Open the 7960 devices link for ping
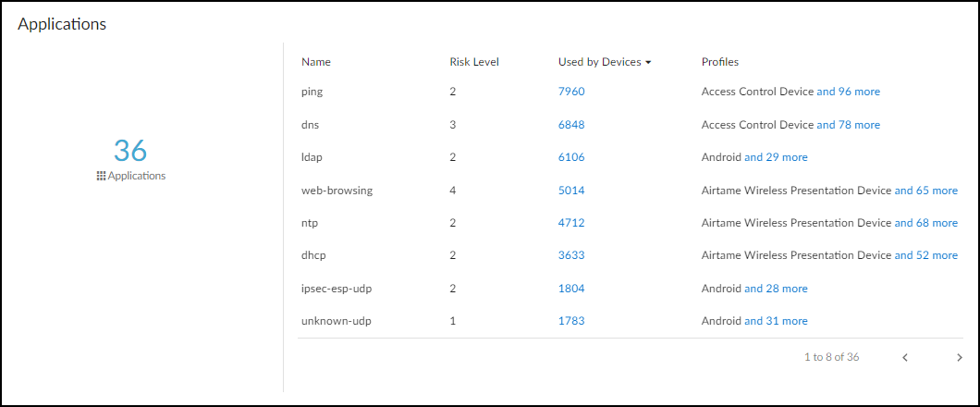This screenshot has width=980, height=407. [x=571, y=92]
